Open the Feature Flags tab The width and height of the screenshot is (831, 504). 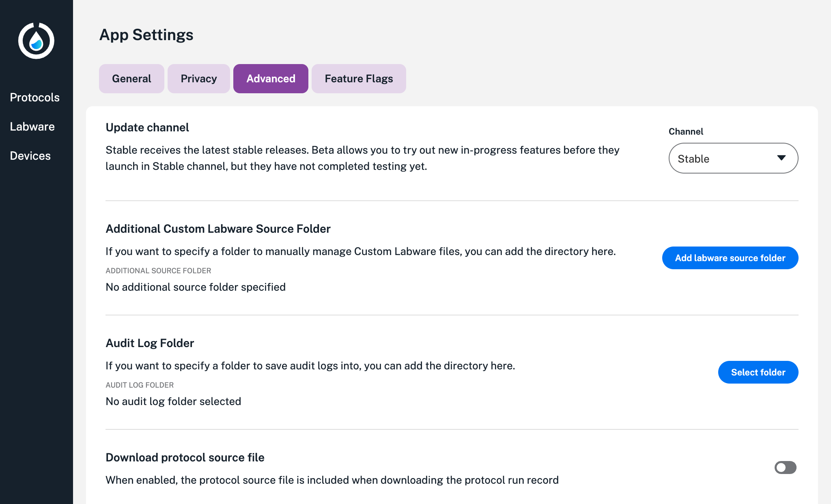pyautogui.click(x=359, y=79)
